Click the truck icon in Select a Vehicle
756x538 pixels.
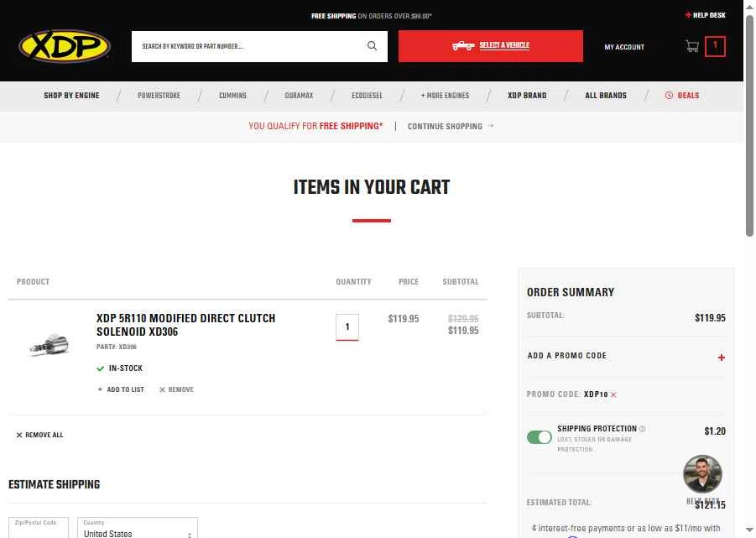point(463,46)
